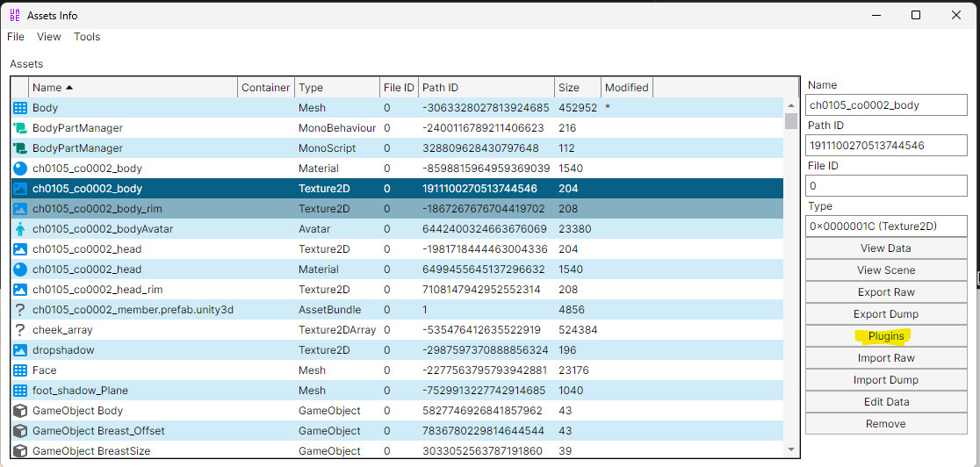Open the File menu
This screenshot has height=467, width=980.
coord(16,37)
